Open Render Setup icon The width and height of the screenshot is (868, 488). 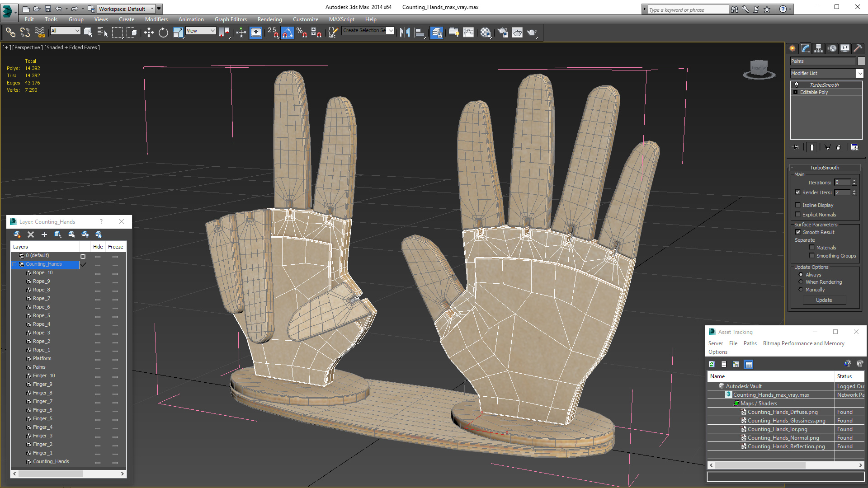503,32
